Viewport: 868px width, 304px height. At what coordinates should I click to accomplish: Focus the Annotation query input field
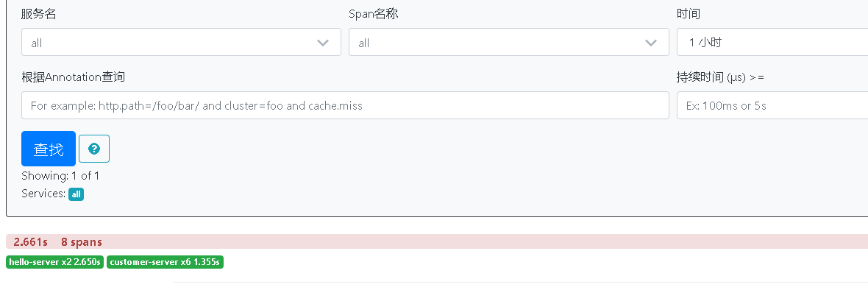pyautogui.click(x=345, y=105)
